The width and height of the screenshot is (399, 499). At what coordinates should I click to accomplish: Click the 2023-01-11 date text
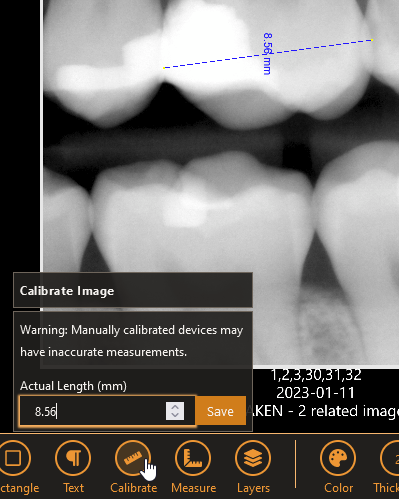tap(315, 393)
